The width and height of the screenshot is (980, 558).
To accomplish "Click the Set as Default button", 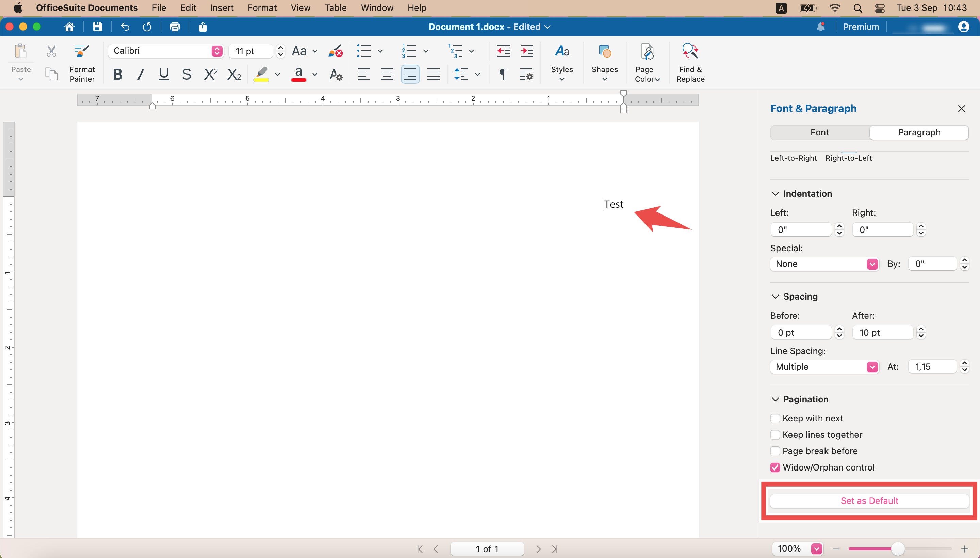I will point(869,500).
